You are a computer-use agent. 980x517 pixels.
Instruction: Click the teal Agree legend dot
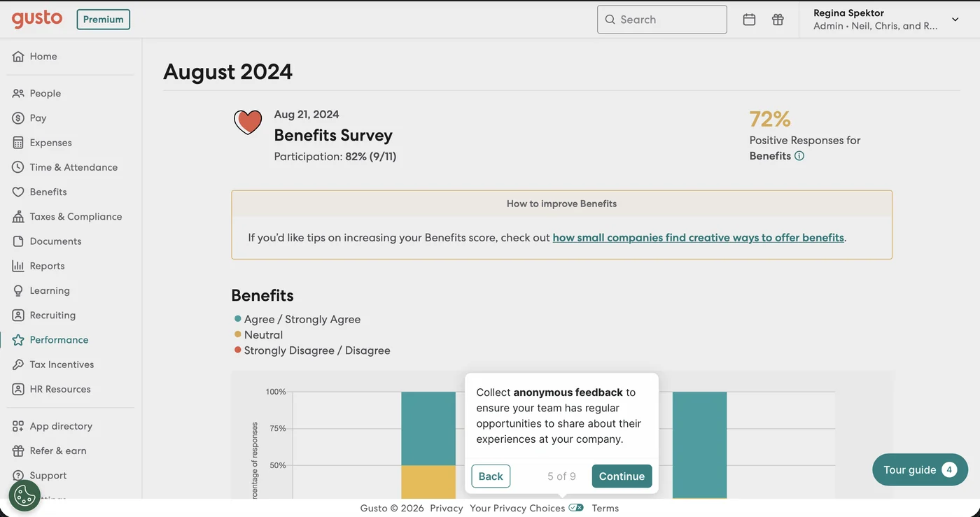(x=238, y=319)
